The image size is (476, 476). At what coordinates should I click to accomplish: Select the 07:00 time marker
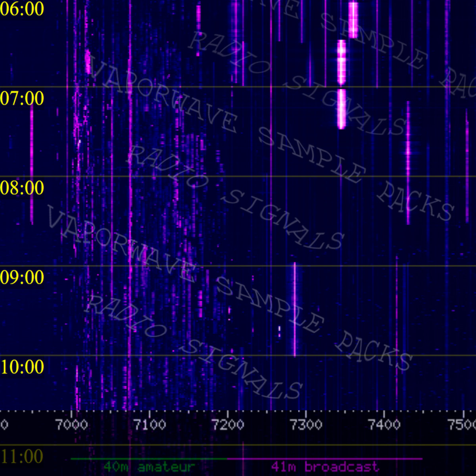coord(22,98)
